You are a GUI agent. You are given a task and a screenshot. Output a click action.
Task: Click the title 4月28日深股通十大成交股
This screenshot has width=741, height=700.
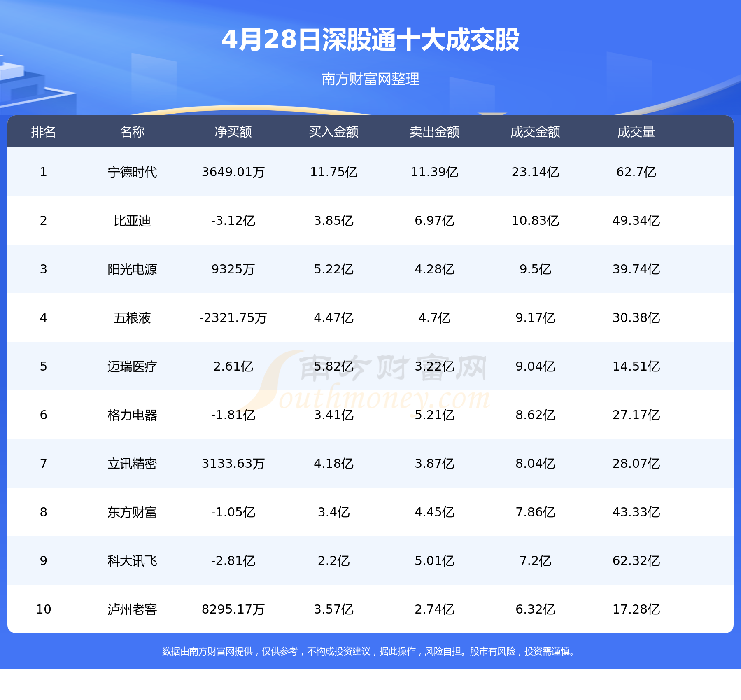(x=370, y=40)
